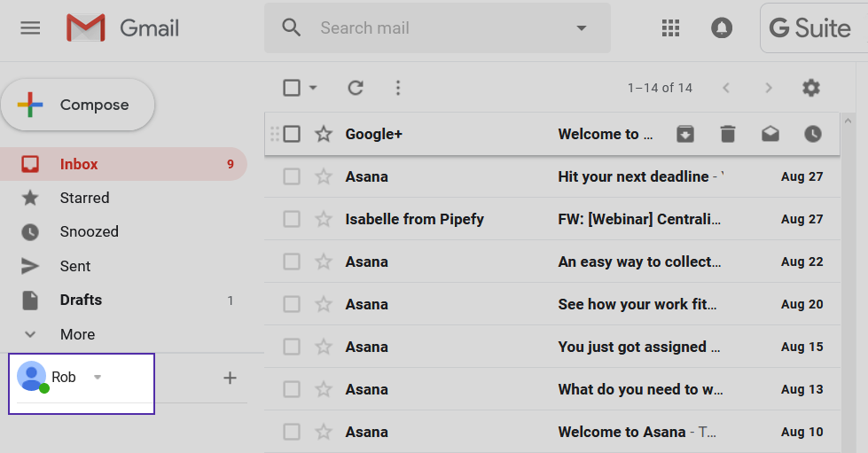Open the Starred folder
The image size is (868, 453).
pyautogui.click(x=123, y=198)
